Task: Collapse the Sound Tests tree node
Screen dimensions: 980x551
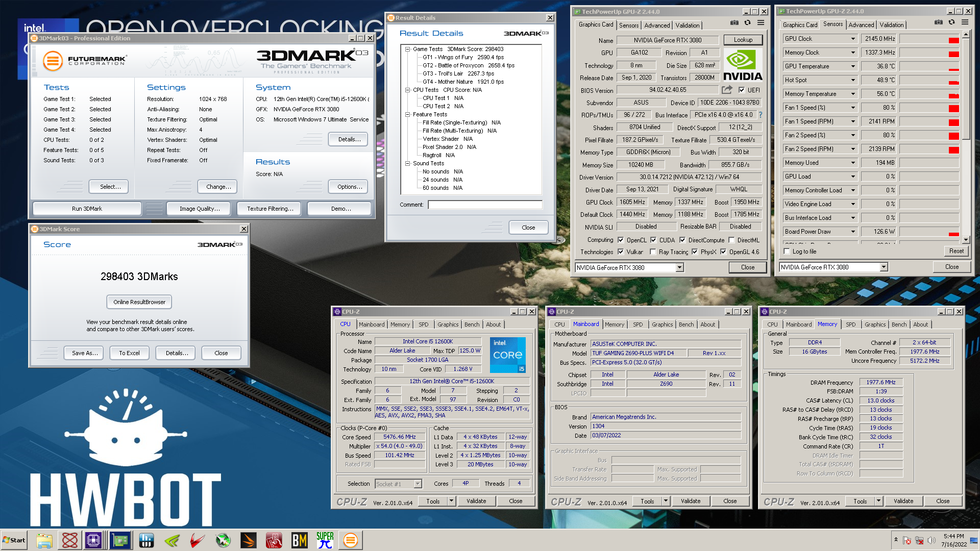Action: pyautogui.click(x=407, y=164)
